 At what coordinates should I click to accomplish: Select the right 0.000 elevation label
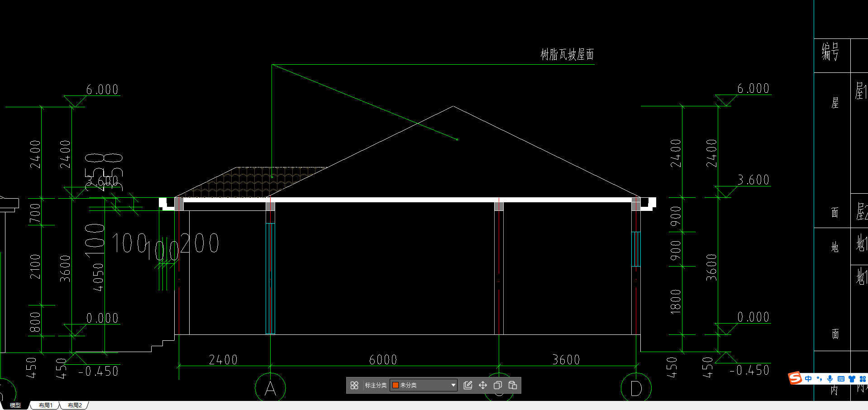click(753, 317)
